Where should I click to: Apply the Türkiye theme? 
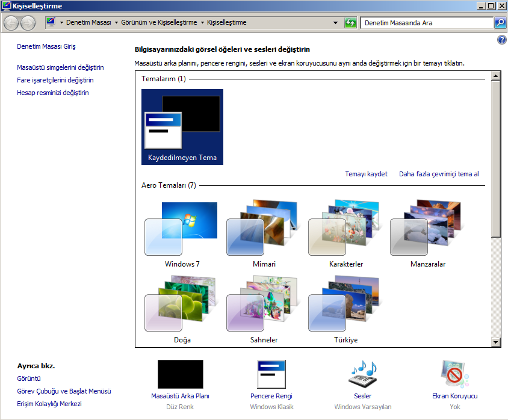(x=346, y=310)
